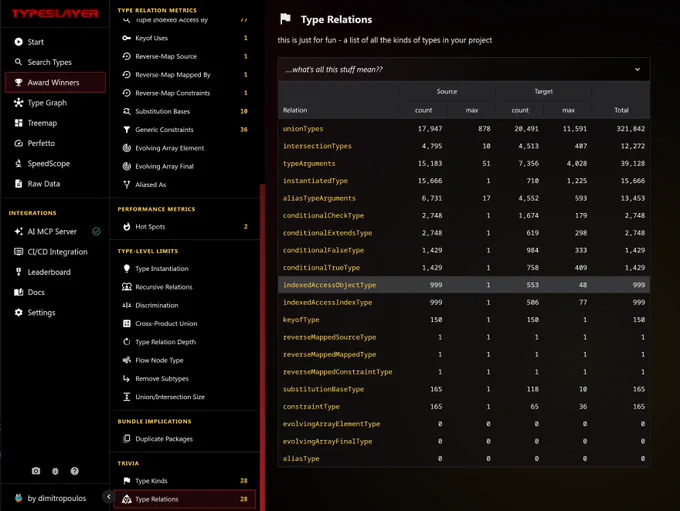Click the green check next to AI MCP Server
This screenshot has width=680, height=511.
click(96, 231)
